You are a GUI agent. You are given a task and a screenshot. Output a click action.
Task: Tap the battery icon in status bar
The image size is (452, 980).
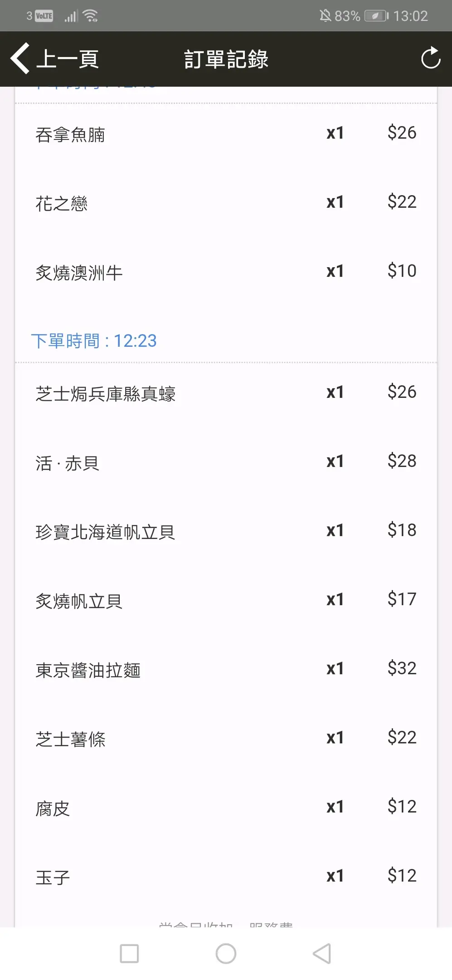(x=376, y=16)
